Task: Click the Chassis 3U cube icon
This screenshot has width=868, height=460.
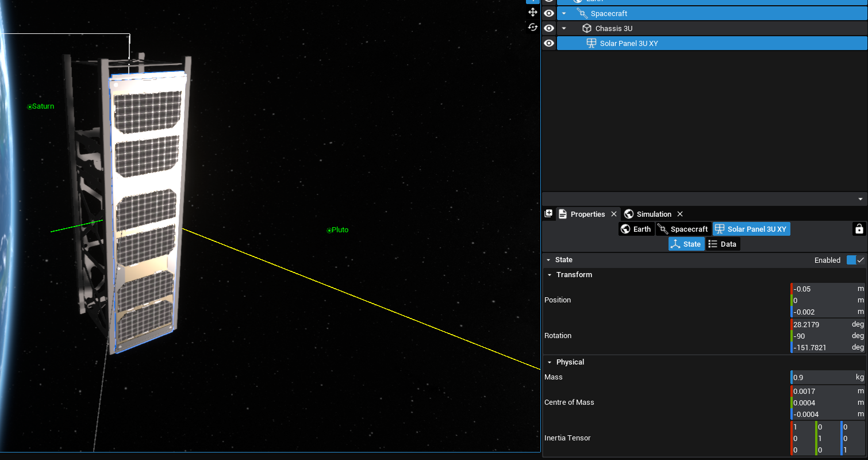Action: tap(586, 28)
